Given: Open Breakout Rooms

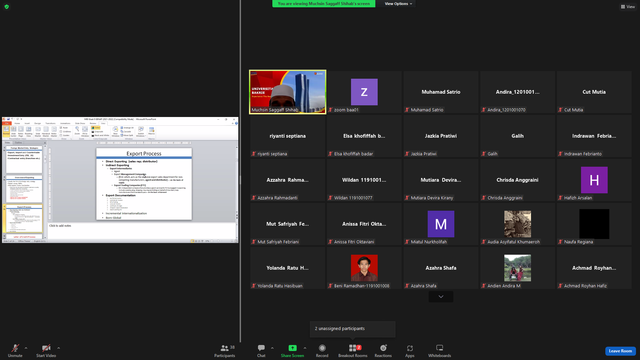Looking at the screenshot, I should [x=353, y=350].
